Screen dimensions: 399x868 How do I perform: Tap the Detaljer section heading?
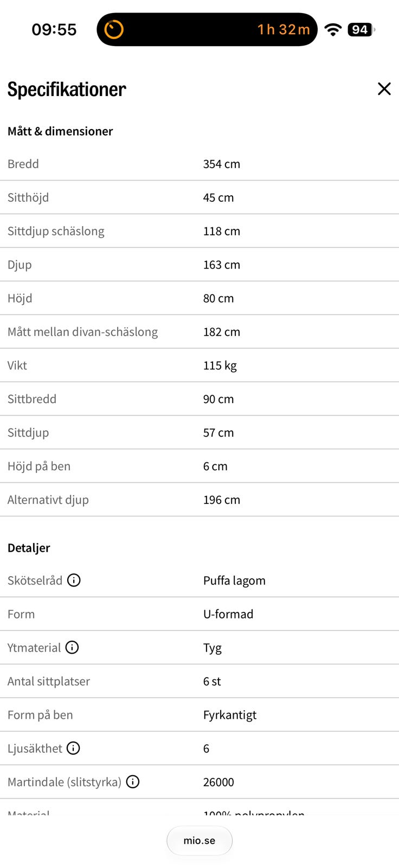29,548
